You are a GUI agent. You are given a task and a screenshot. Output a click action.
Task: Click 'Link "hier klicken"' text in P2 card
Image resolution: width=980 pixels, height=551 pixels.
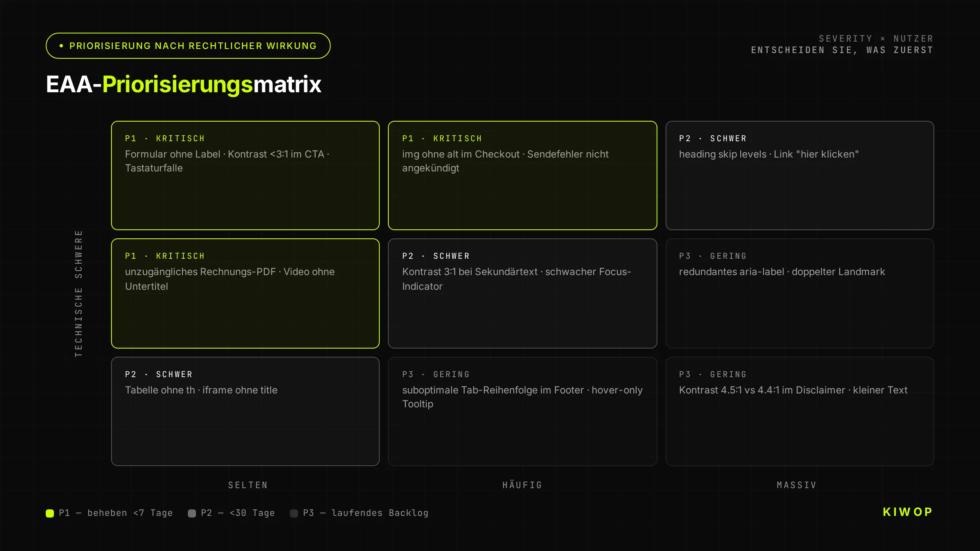[816, 154]
